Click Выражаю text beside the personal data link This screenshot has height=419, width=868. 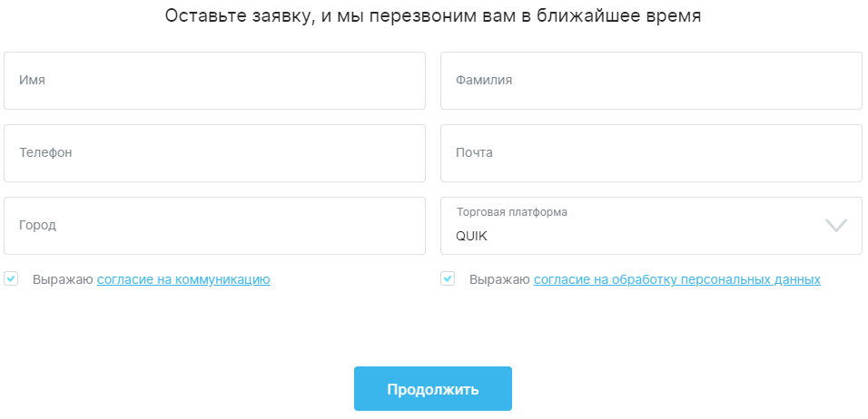(499, 279)
